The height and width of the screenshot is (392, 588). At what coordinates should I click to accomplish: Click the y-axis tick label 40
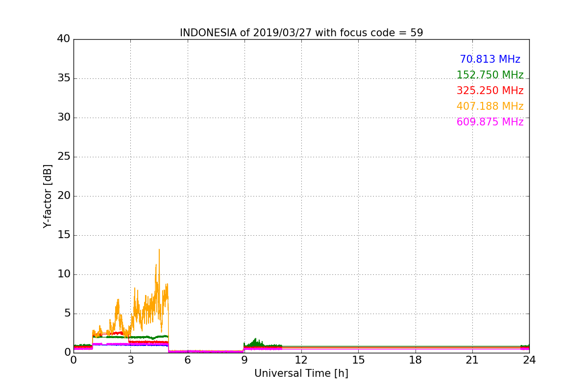coord(64,39)
